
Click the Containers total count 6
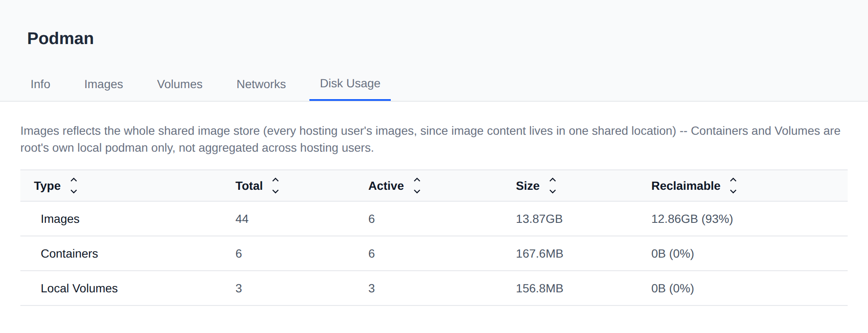[239, 254]
